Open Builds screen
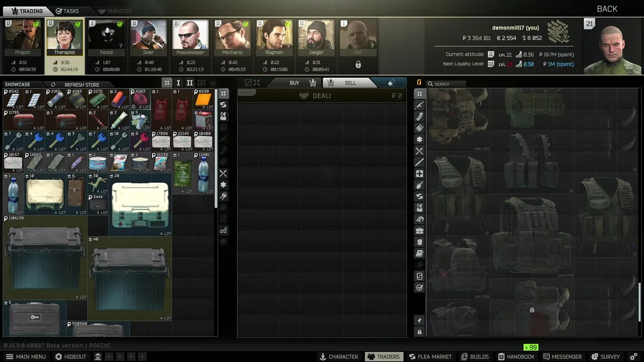 [x=475, y=356]
